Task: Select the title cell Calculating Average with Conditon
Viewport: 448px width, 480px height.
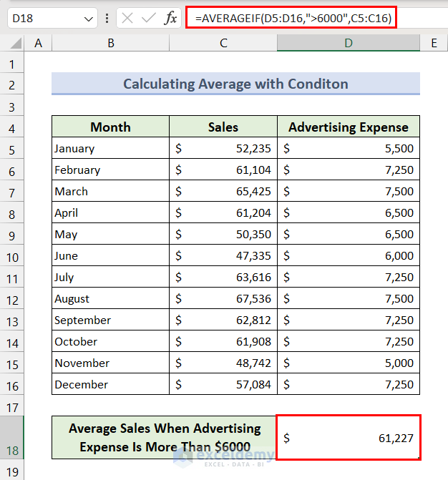Action: [235, 84]
